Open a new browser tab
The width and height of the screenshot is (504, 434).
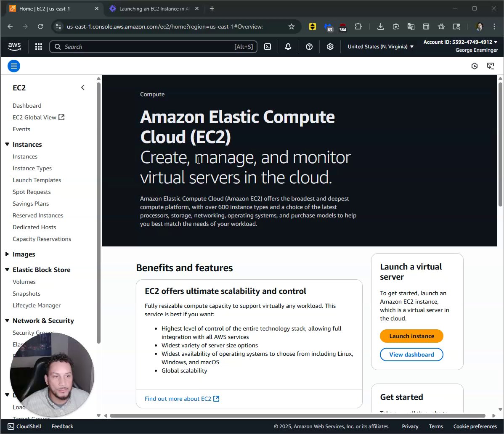pos(212,9)
